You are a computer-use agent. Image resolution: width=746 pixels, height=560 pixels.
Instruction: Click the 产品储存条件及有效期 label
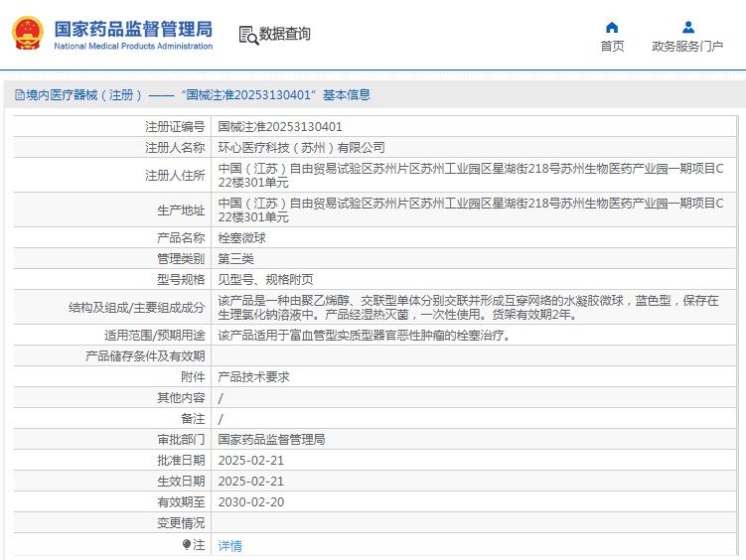click(x=145, y=356)
